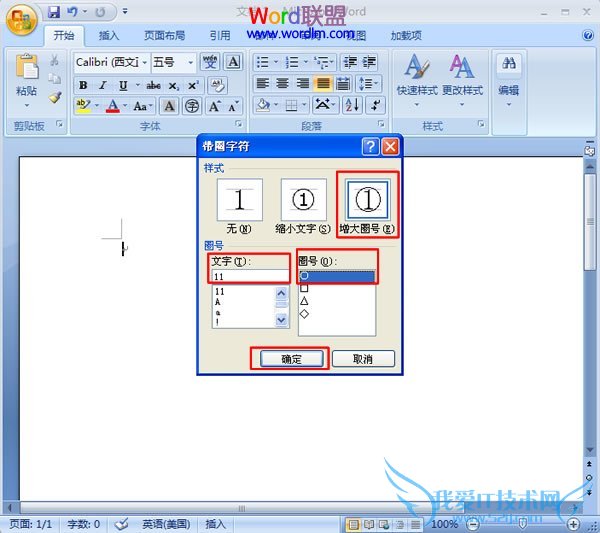Toggle underline formatting
The image size is (600, 533).
[x=123, y=85]
